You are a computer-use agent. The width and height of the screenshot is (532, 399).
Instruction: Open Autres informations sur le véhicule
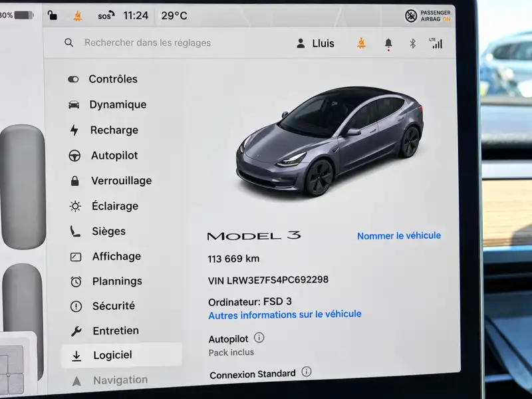tap(285, 315)
